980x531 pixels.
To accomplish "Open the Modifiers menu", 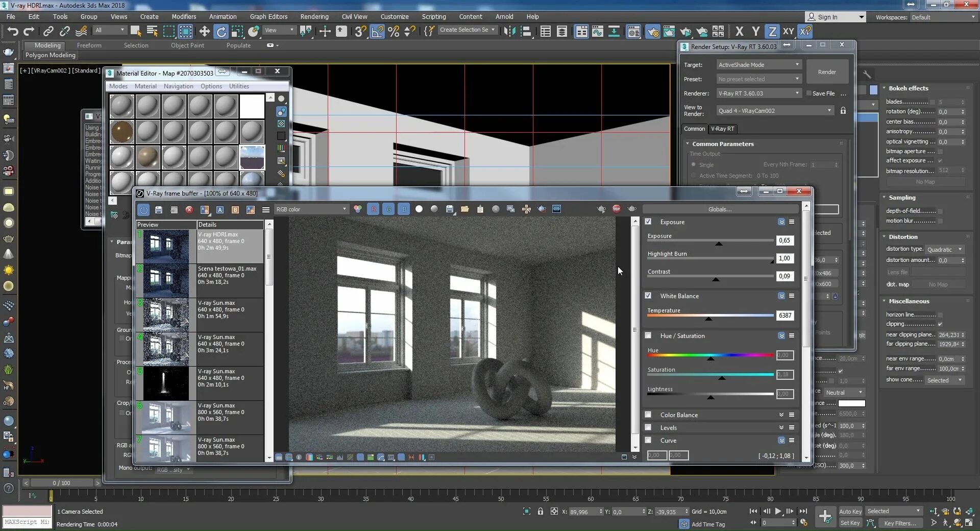I will tap(184, 16).
